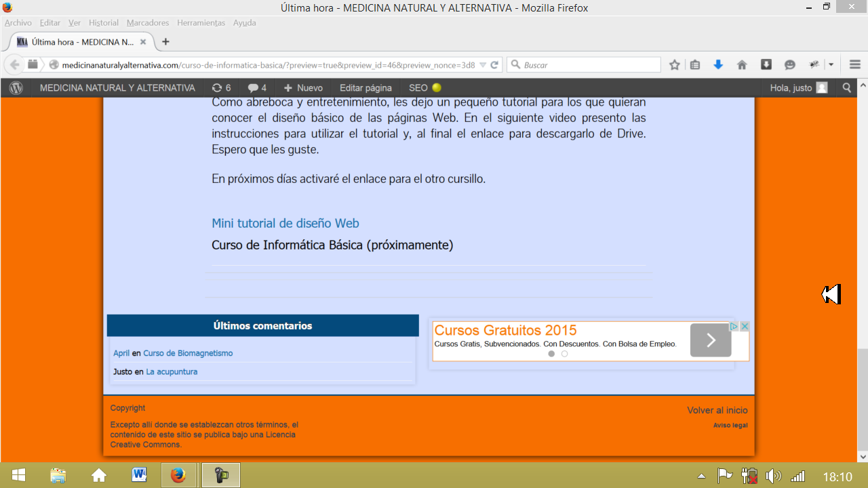Image resolution: width=868 pixels, height=488 pixels.
Task: Mute system volume via the speaker tray icon
Action: pyautogui.click(x=773, y=476)
